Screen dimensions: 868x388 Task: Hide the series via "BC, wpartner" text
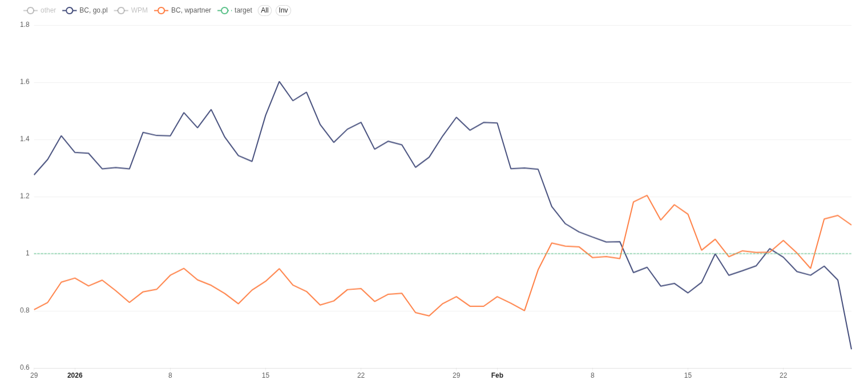coord(191,10)
